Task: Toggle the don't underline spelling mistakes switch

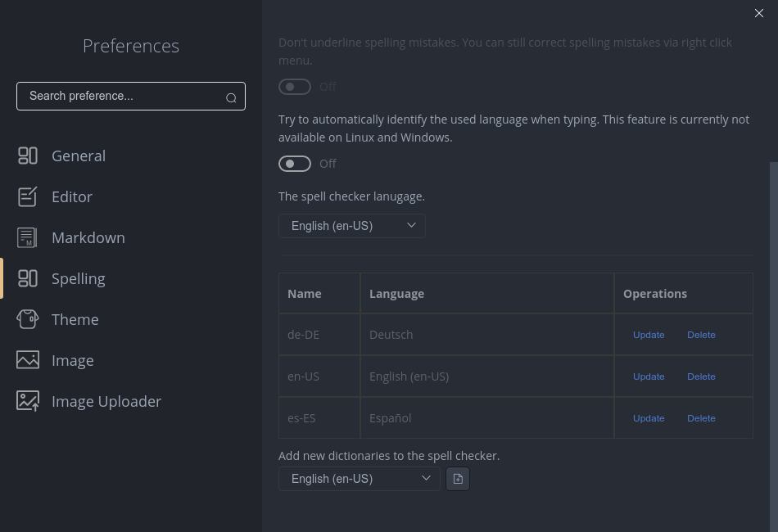Action: [295, 87]
